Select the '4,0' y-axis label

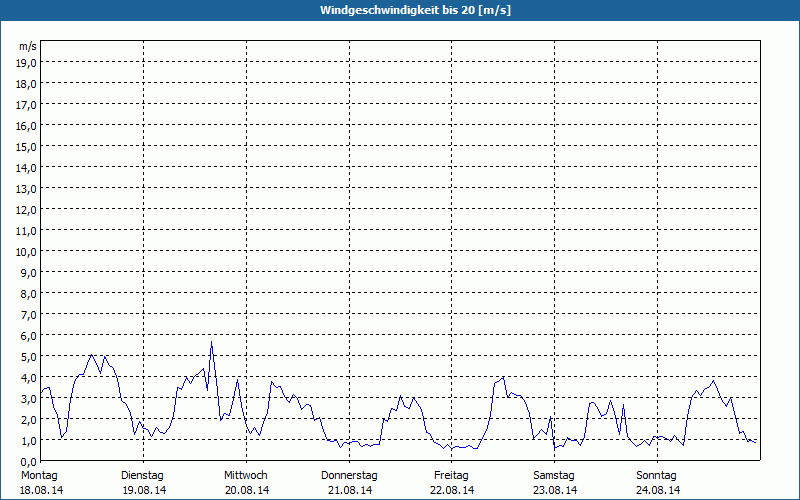coord(29,378)
